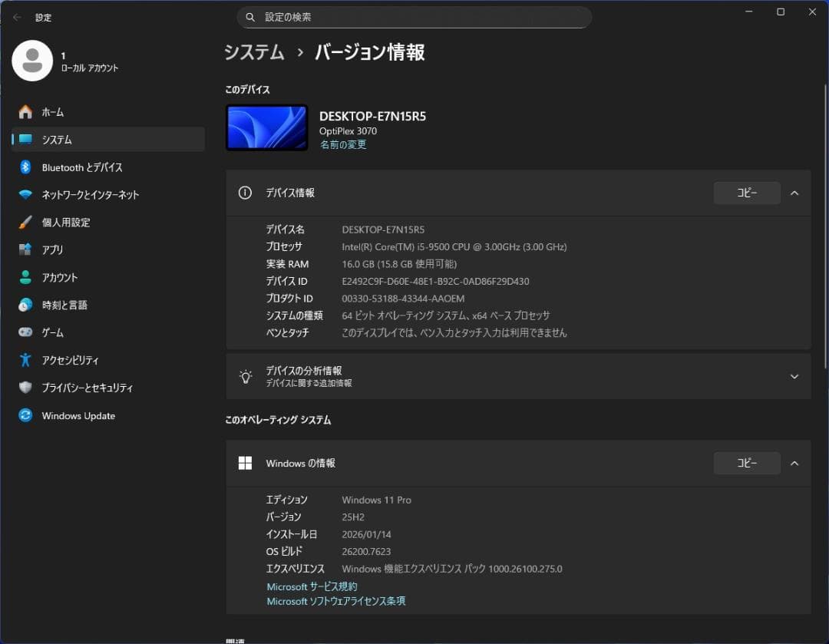Copy Windows info with コピー button
Screen dimensions: 829x644
tap(746, 463)
